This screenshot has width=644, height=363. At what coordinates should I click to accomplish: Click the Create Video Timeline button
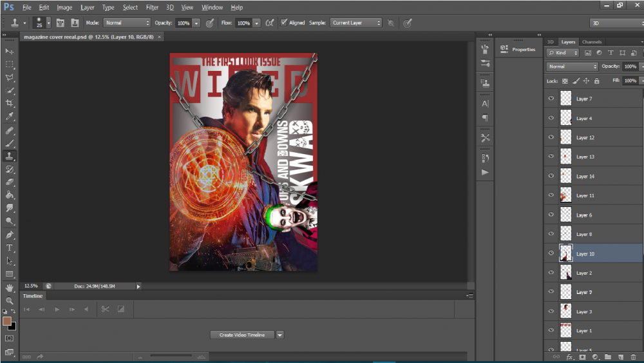click(x=242, y=335)
